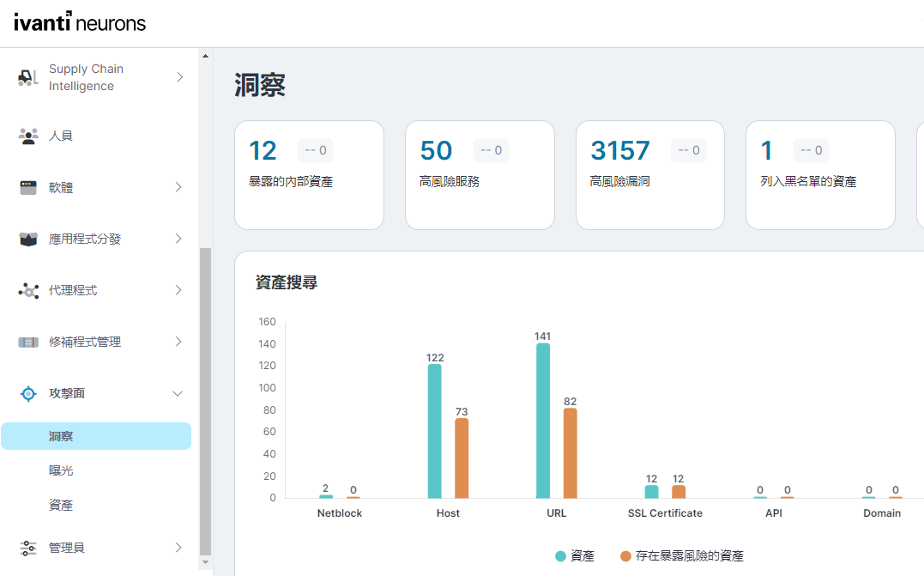This screenshot has height=576, width=924.
Task: Click the orange URL bar labeled 82
Action: point(570,453)
